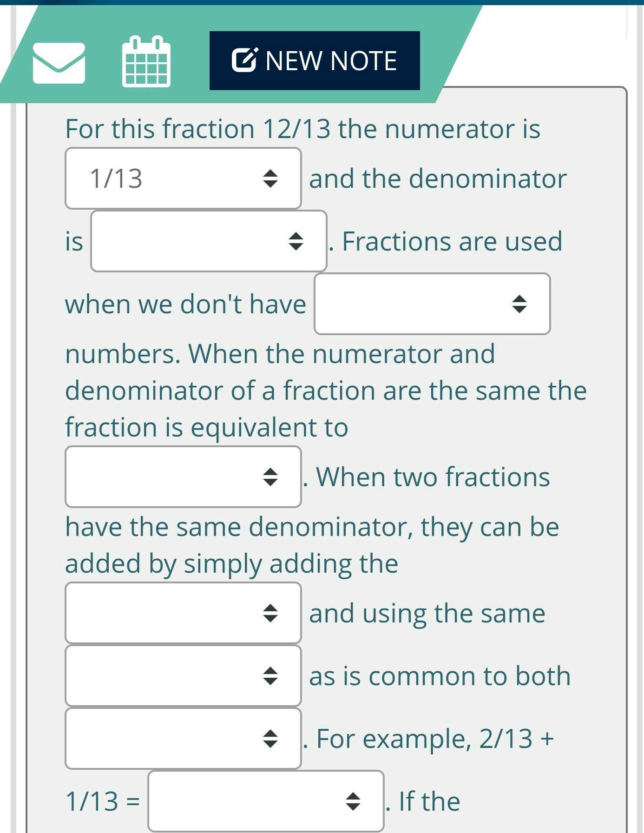Click arrows of dropdown beside 'as is common'
This screenshot has width=644, height=833.
(270, 675)
